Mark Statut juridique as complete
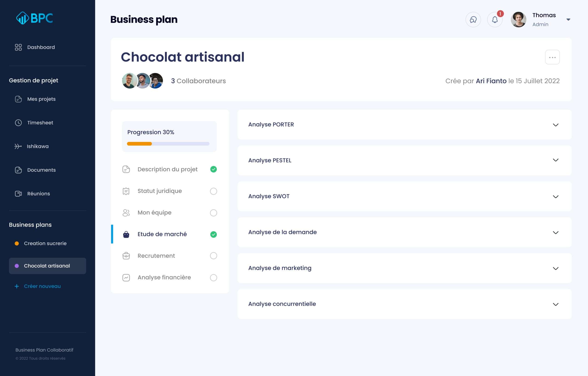 click(213, 191)
